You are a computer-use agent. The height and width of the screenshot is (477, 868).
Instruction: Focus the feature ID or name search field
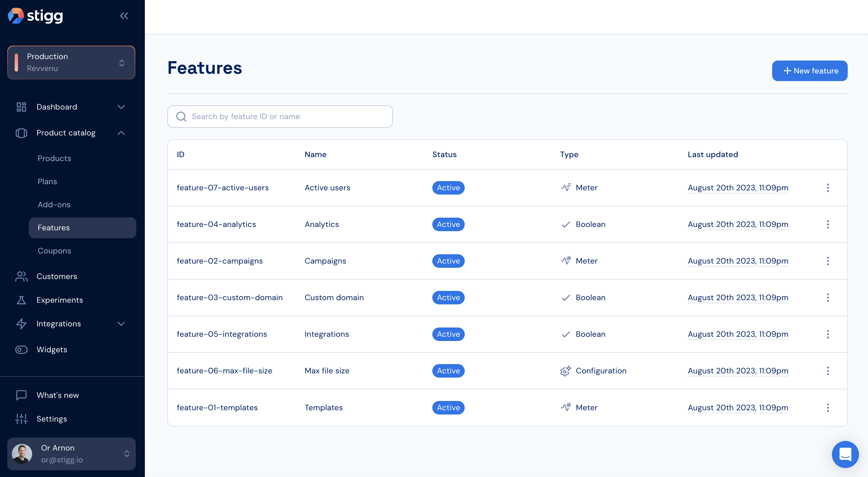[x=280, y=117]
